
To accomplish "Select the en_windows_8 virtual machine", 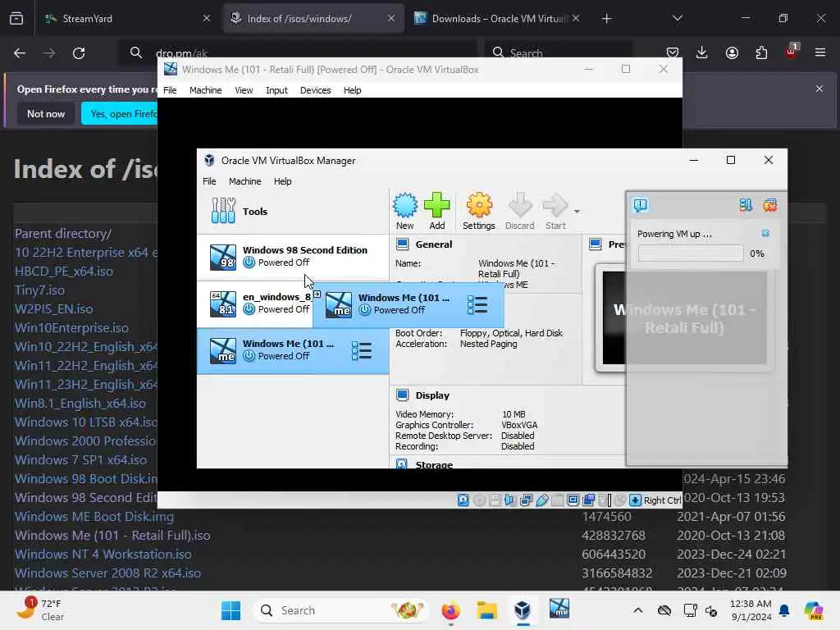I will pyautogui.click(x=255, y=304).
